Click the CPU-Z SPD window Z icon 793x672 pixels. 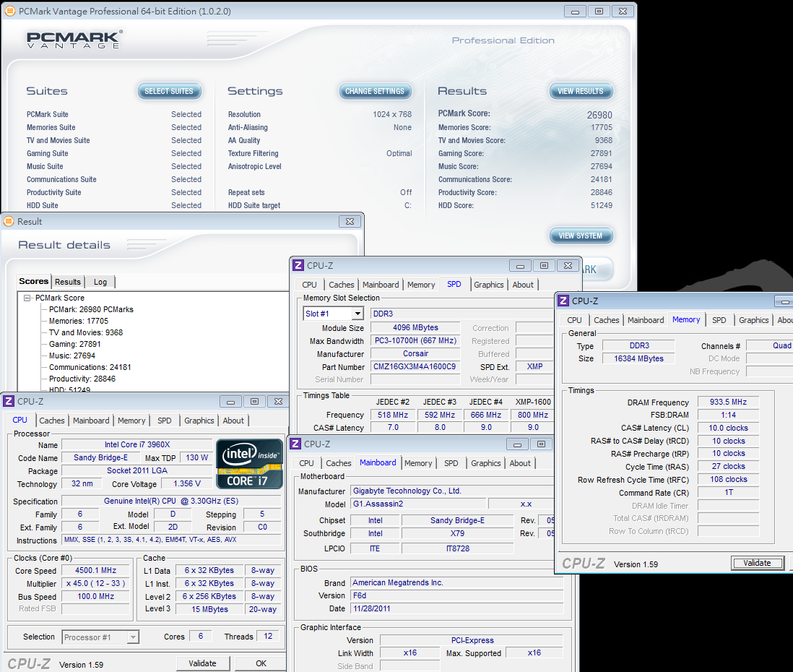298,265
